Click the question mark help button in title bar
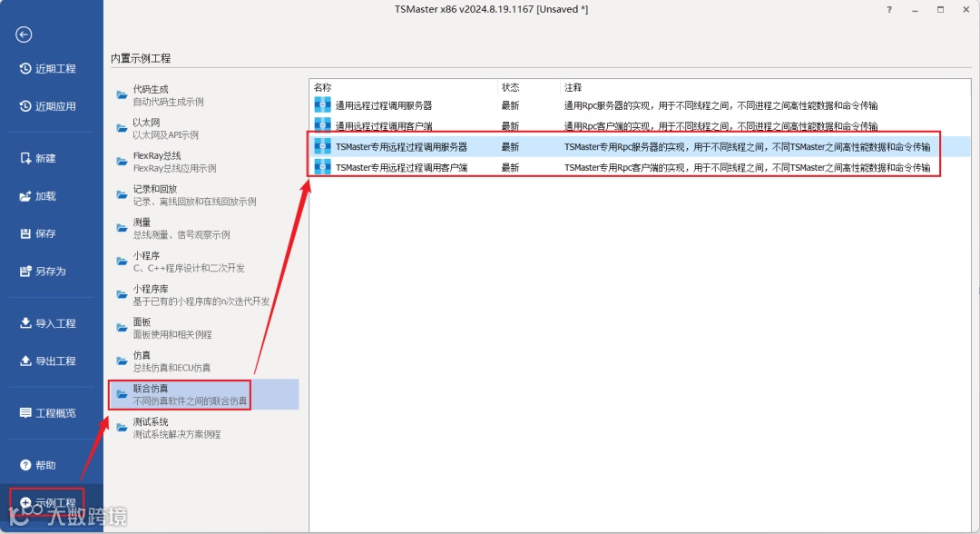The image size is (980, 534). [x=888, y=9]
